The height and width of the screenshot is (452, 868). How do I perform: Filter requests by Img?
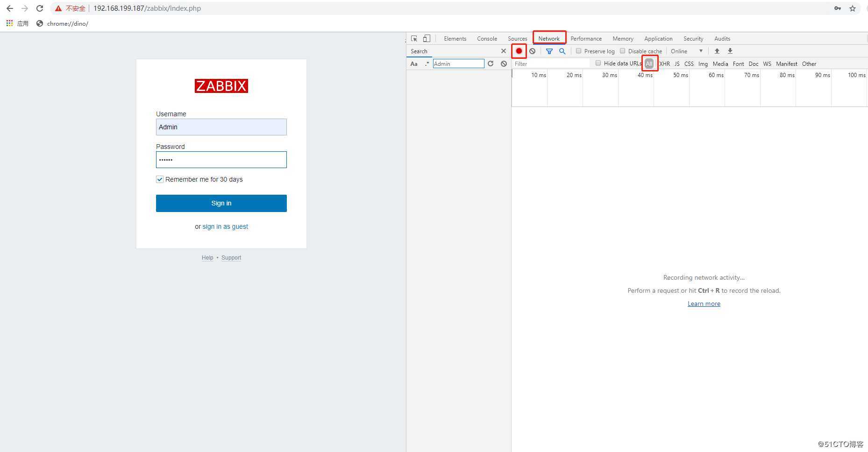[x=703, y=64]
